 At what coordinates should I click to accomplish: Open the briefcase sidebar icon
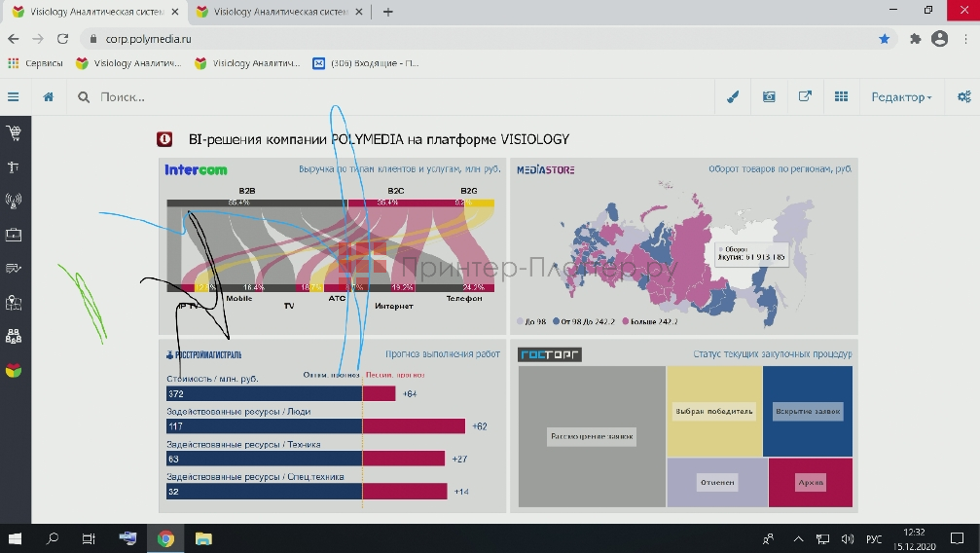pyautogui.click(x=14, y=235)
